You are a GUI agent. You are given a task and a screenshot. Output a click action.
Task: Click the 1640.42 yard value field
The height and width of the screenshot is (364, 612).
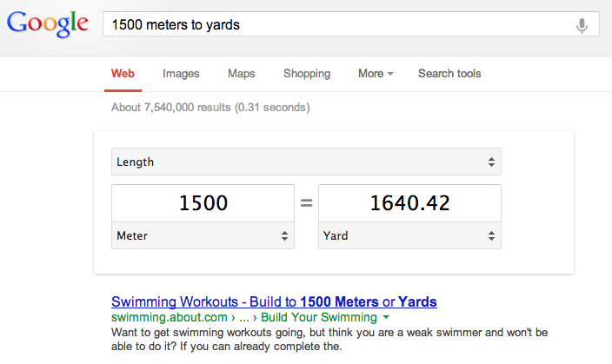pos(409,203)
